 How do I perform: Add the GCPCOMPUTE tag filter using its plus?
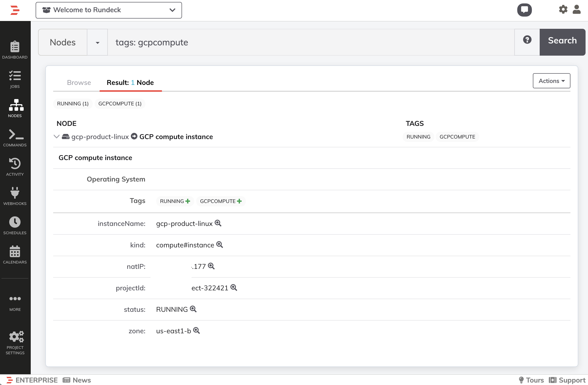click(239, 201)
